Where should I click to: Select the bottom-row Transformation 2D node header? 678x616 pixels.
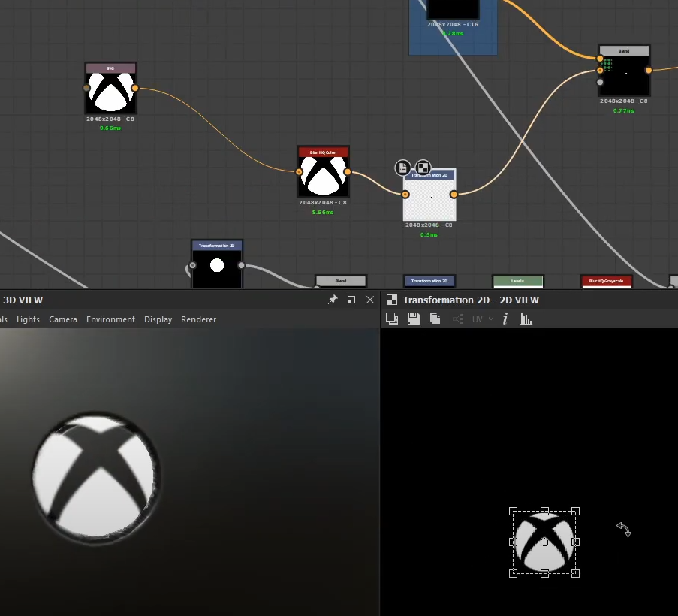tap(429, 281)
